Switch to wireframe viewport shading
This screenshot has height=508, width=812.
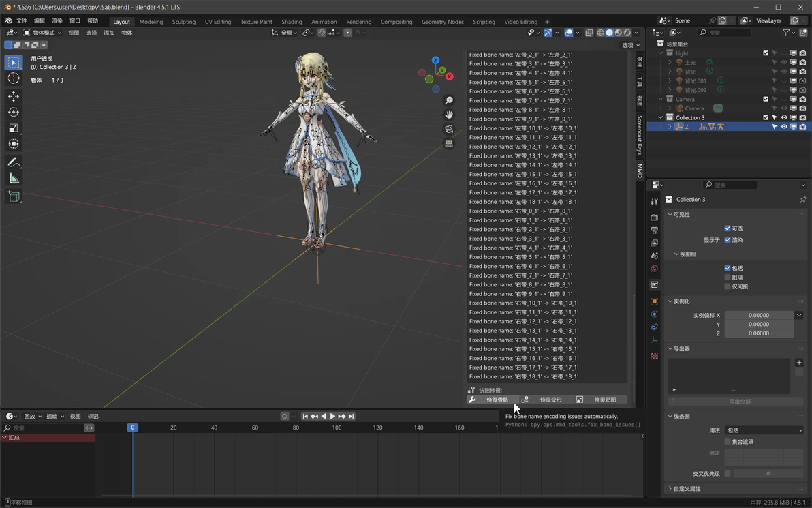point(600,33)
